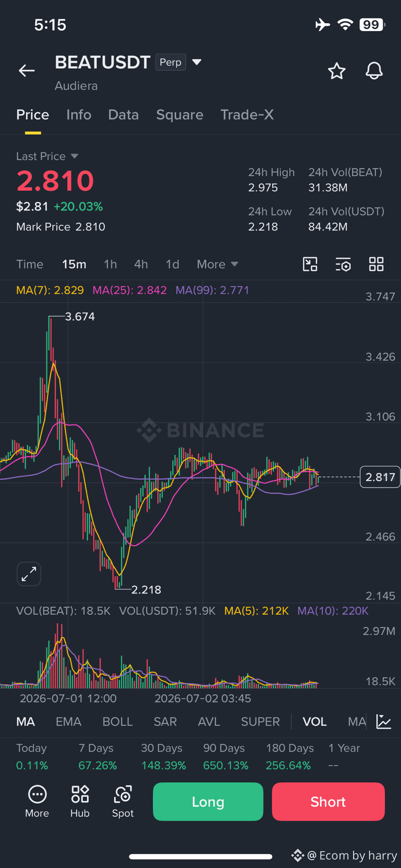
Task: Open price alert bell icon
Action: point(374,71)
